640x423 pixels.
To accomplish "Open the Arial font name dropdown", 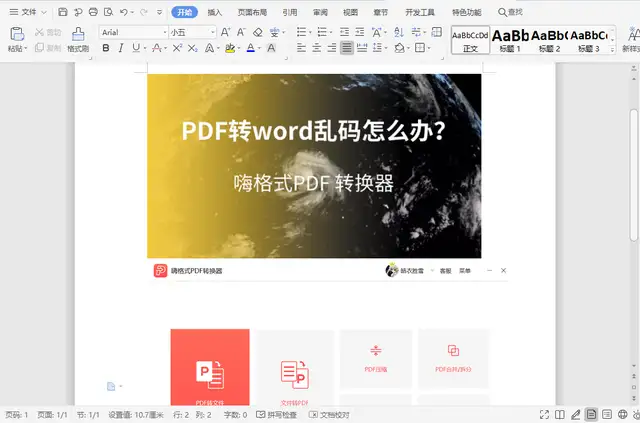I will 165,32.
